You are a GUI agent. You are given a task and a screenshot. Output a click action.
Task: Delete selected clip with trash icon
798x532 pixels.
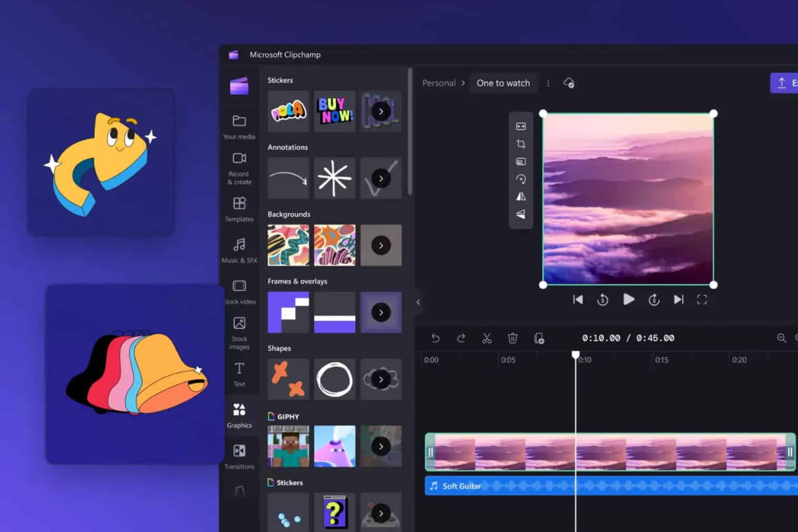click(512, 338)
